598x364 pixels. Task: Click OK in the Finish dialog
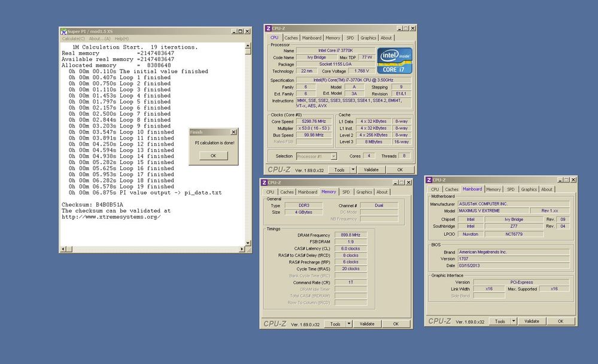tap(213, 156)
